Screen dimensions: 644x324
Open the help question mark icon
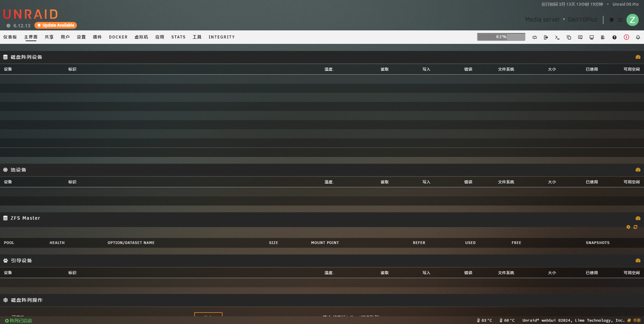pyautogui.click(x=614, y=37)
